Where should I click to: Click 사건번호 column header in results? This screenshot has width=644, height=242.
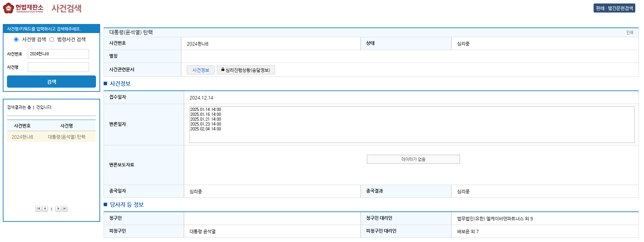point(22,126)
